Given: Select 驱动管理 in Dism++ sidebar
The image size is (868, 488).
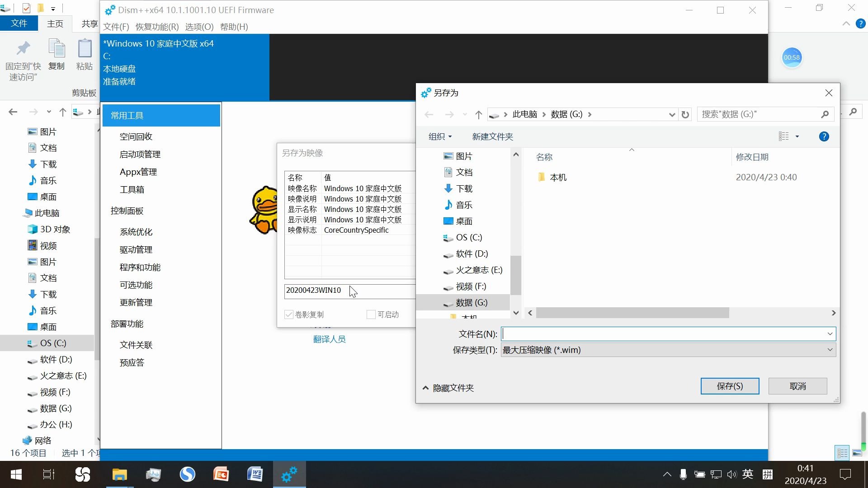Looking at the screenshot, I should pyautogui.click(x=136, y=249).
